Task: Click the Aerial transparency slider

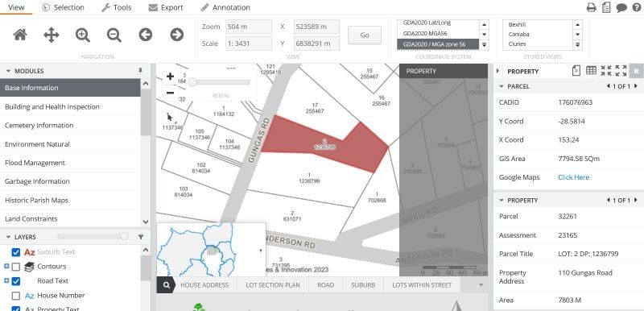Action: pos(221,82)
